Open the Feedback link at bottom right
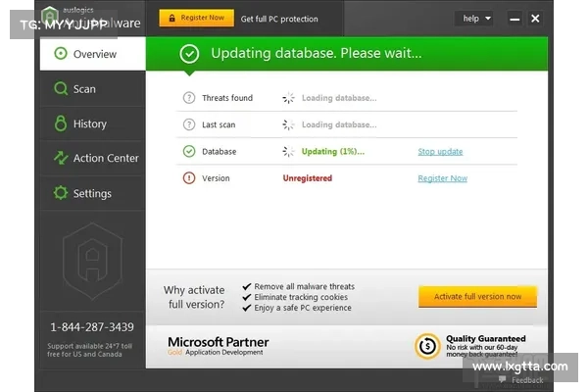Viewport: 588px width, 392px height. coord(526,380)
